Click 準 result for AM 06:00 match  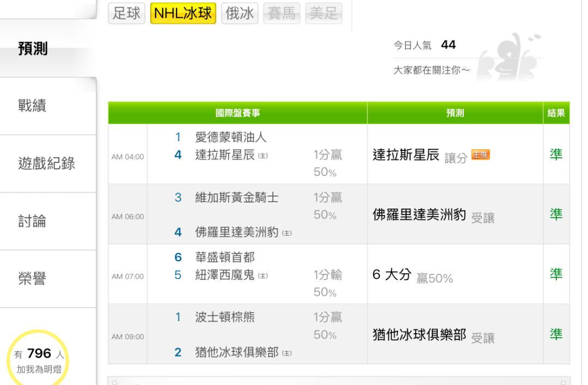pos(556,214)
